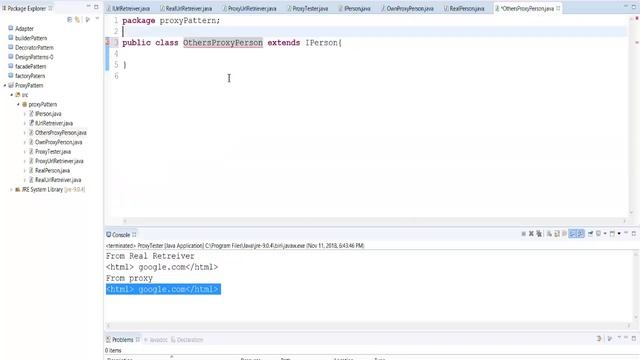Screen dimensions: 640x360
Task: Minimize the Package Explorer panel
Action: click(88, 7)
